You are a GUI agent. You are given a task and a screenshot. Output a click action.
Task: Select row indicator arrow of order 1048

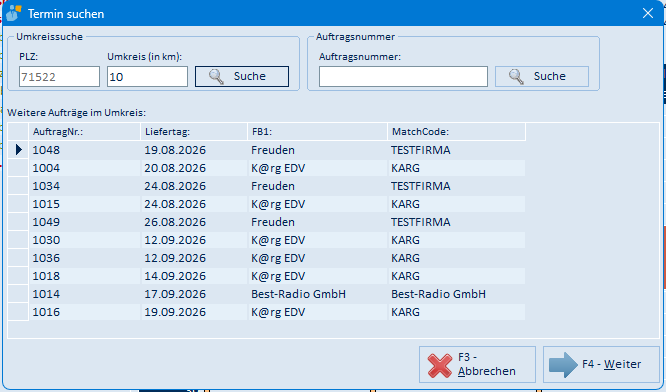[x=18, y=150]
